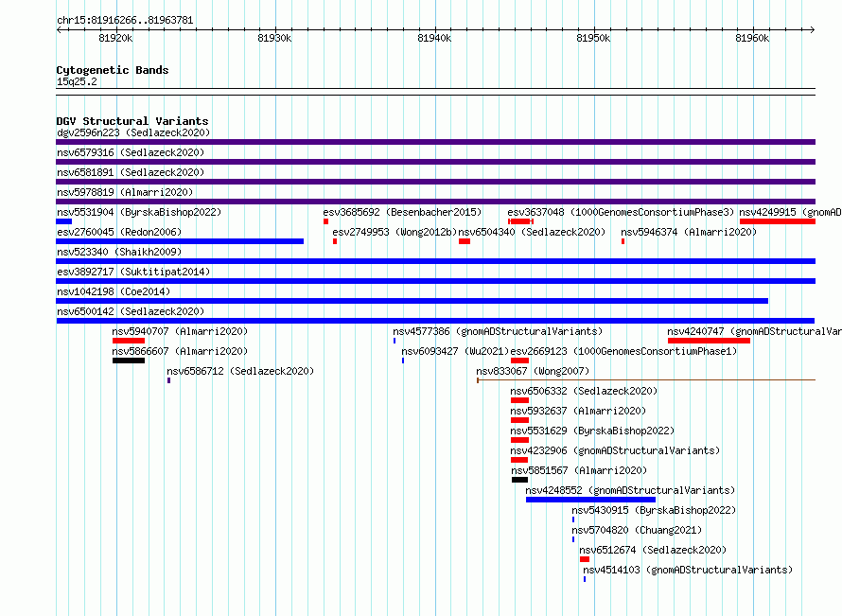Open the nsv4240747 gnomAD variant label
This screenshot has width=842, height=616.
754,331
